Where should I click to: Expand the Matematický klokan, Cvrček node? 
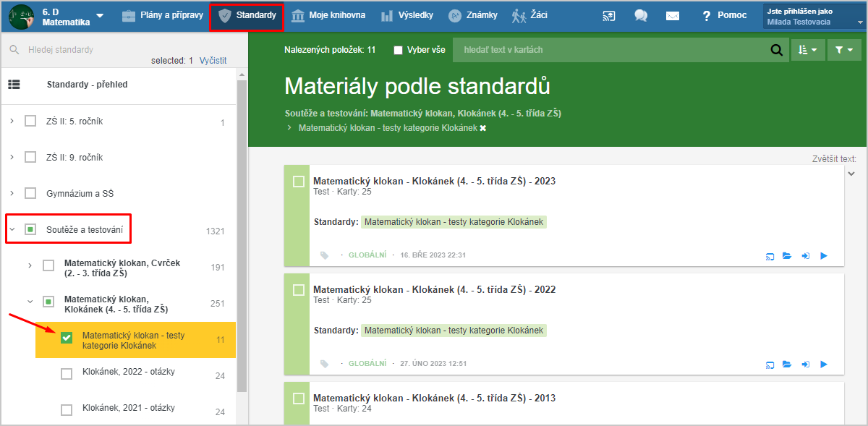(x=30, y=265)
